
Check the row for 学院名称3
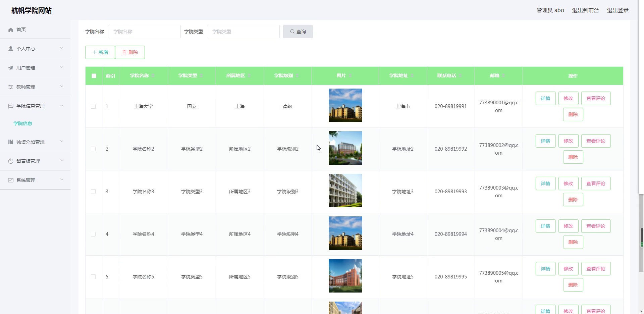[x=93, y=192]
